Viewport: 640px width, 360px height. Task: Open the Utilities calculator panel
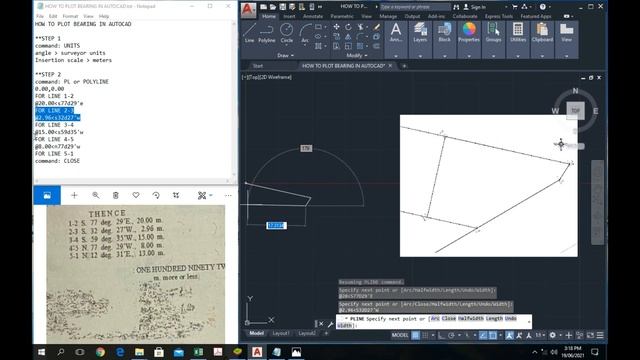point(518,33)
